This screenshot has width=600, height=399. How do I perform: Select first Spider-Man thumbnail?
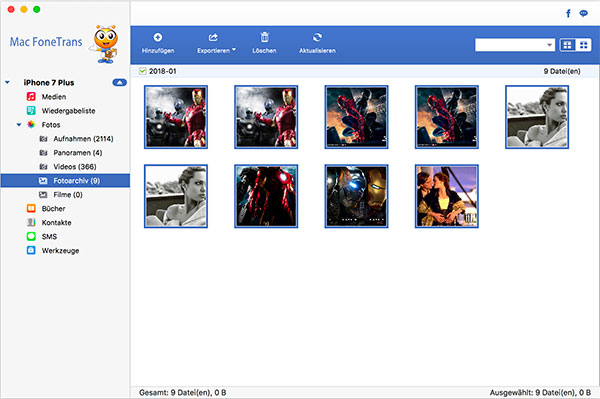click(x=356, y=117)
